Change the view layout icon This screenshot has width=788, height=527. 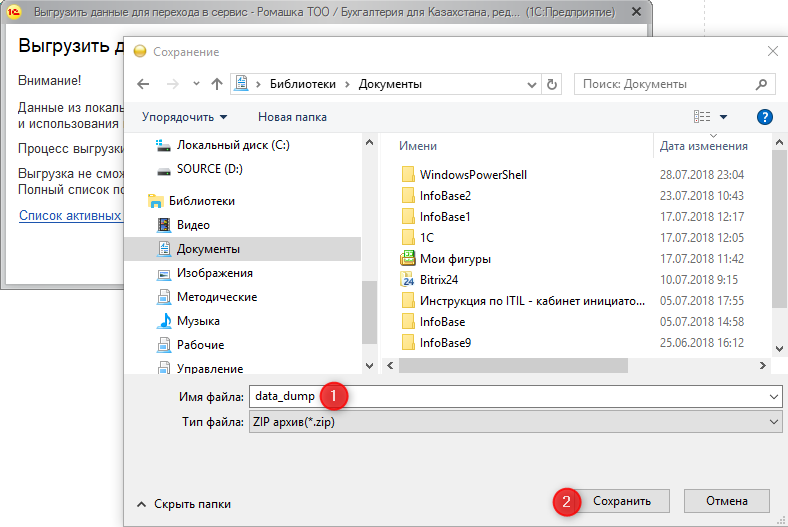tap(702, 117)
